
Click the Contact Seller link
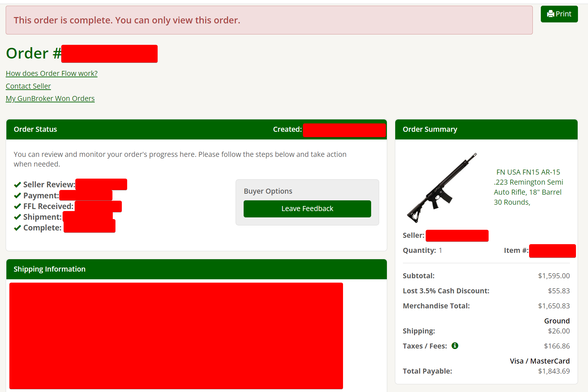click(28, 86)
